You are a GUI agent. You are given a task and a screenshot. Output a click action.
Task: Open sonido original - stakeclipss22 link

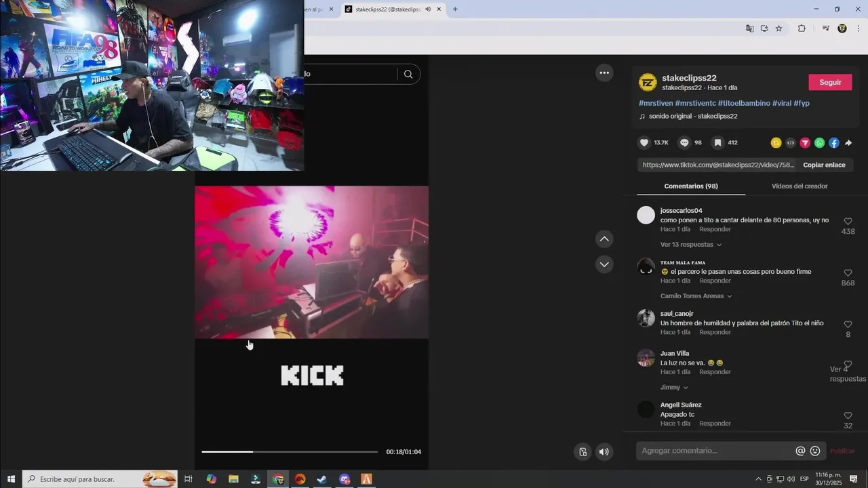693,116
